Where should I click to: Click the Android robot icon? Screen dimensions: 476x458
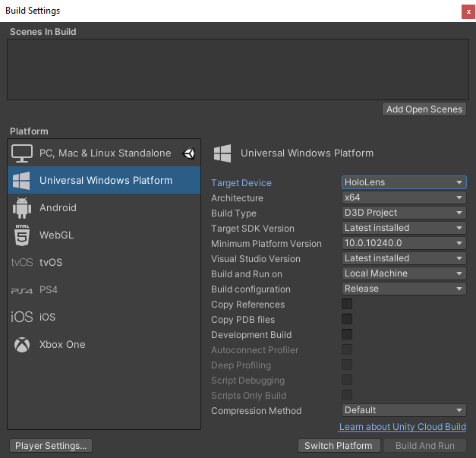(x=22, y=208)
